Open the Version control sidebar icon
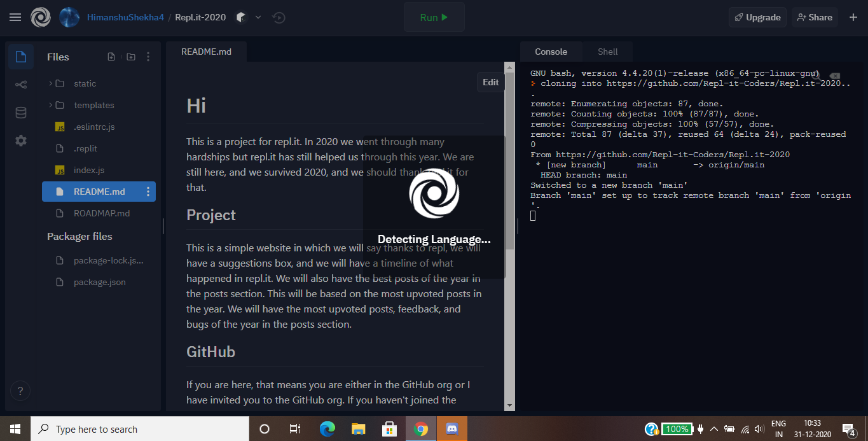 21,85
